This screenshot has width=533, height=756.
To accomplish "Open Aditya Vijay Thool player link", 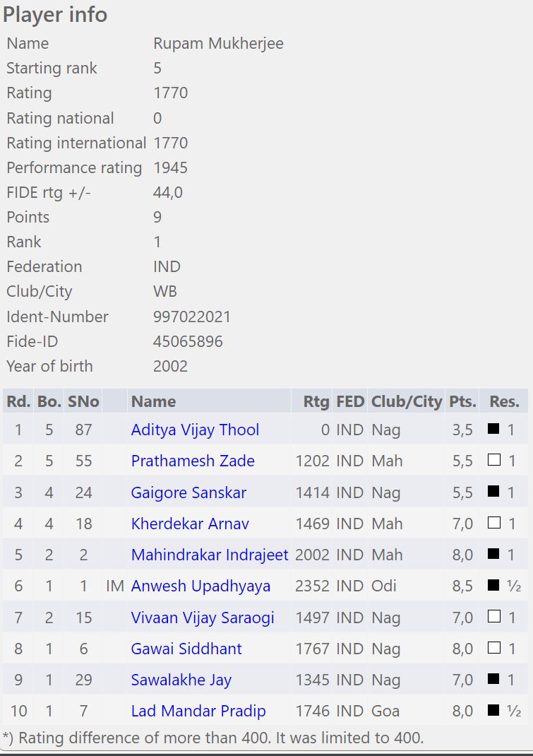I will [195, 430].
